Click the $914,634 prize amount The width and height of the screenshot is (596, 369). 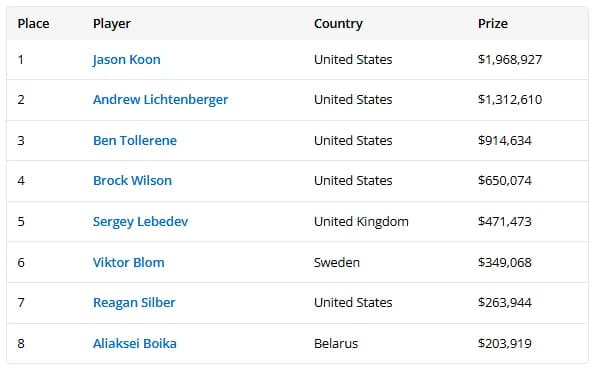click(504, 141)
